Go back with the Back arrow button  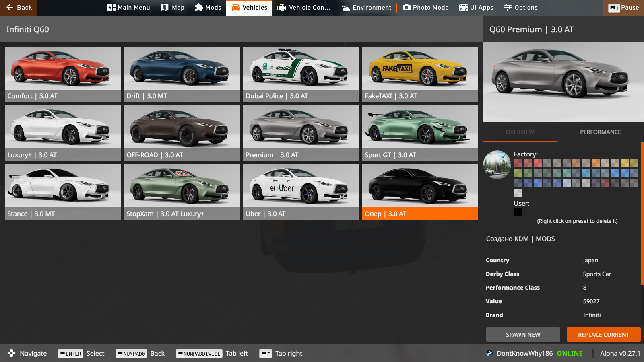pos(19,8)
